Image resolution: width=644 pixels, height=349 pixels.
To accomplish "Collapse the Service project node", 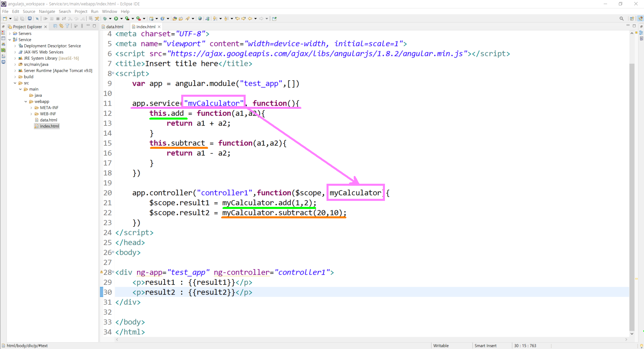I will coord(10,40).
